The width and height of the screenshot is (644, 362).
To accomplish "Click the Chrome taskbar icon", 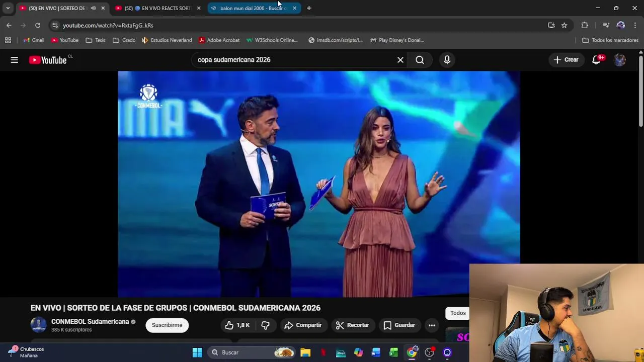I will click(412, 352).
